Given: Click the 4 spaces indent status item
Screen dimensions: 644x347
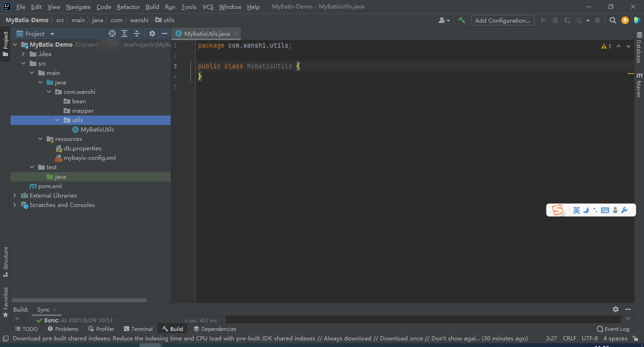Looking at the screenshot, I should click(x=615, y=339).
